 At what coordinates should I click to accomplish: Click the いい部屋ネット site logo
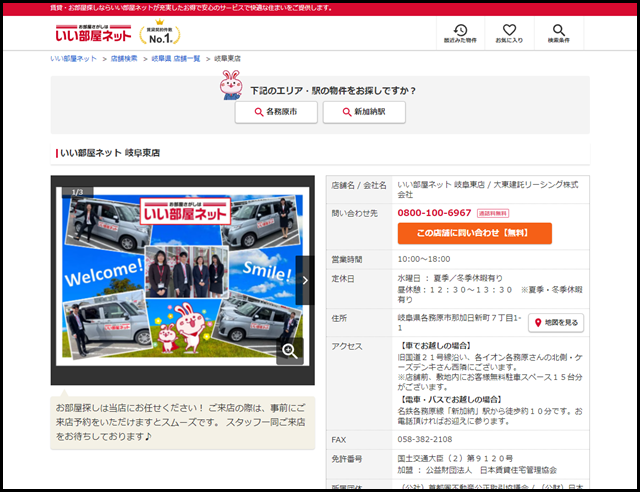point(93,33)
